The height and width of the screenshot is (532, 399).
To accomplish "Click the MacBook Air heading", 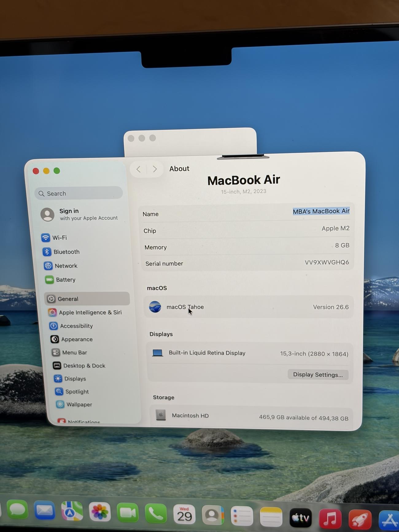I will point(244,180).
